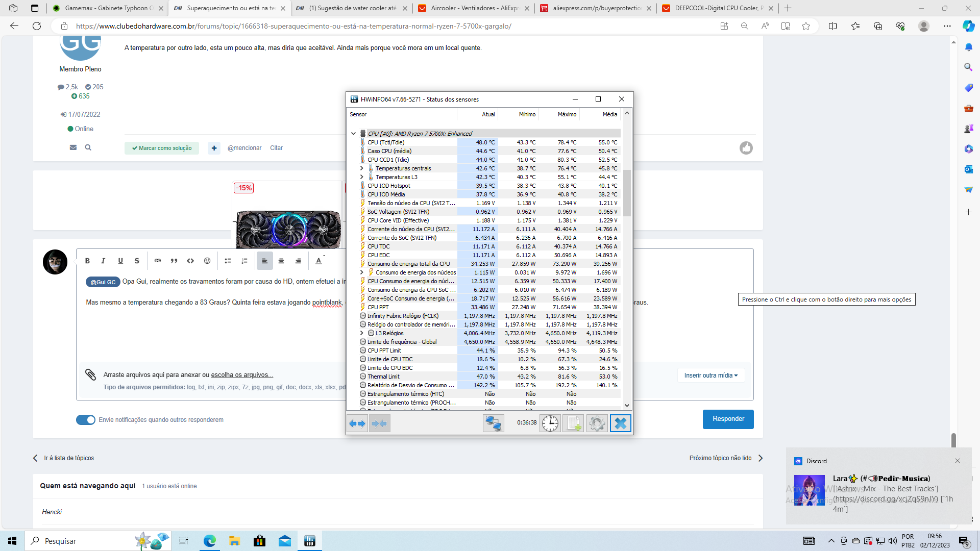Dismiss the Discord notification
The height and width of the screenshot is (551, 980).
coord(958,461)
